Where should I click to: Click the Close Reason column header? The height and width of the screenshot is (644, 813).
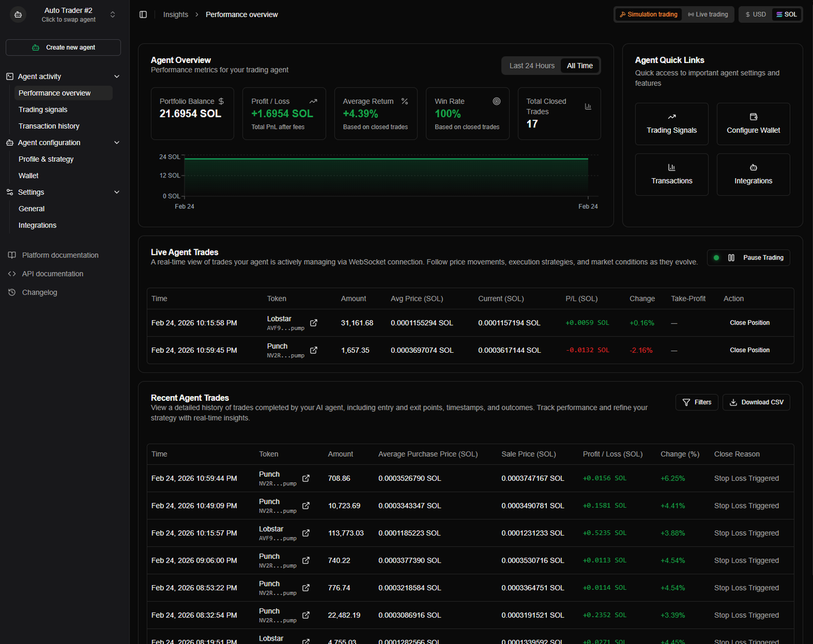[737, 454]
